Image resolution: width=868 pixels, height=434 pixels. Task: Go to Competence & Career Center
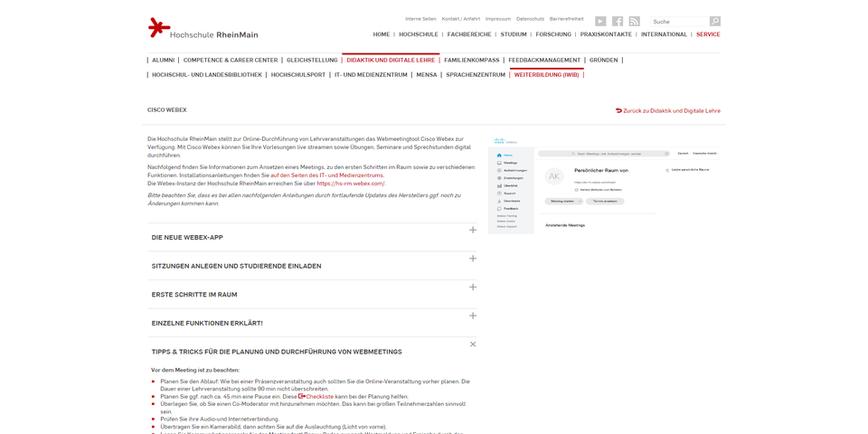(x=231, y=60)
